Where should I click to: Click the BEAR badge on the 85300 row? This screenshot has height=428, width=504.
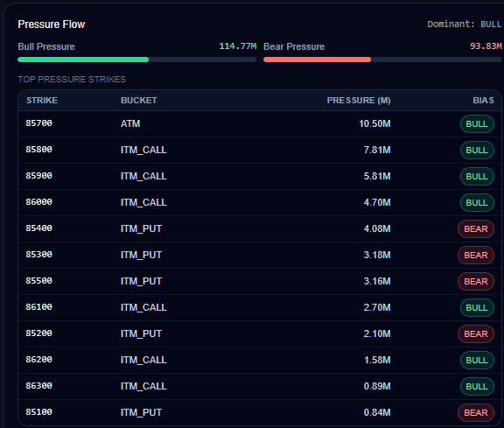[x=476, y=256]
